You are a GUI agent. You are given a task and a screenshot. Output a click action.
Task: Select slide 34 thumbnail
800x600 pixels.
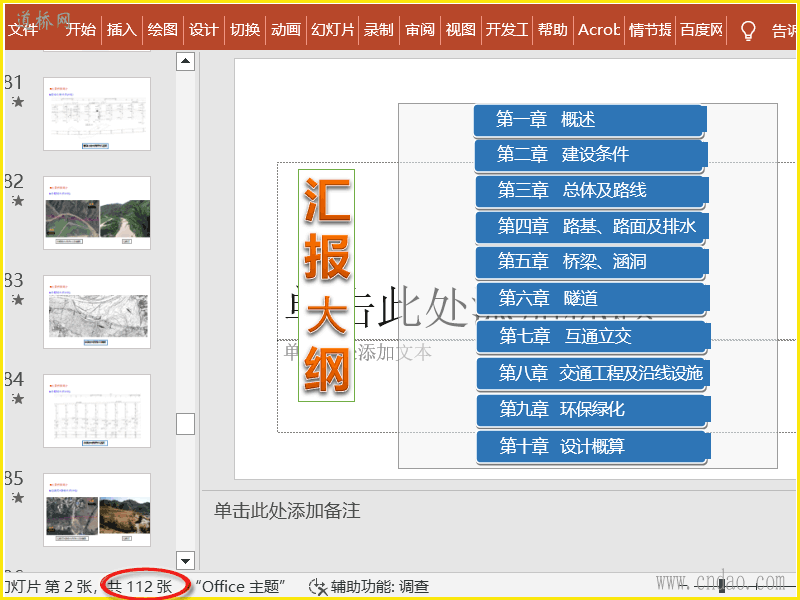97,411
